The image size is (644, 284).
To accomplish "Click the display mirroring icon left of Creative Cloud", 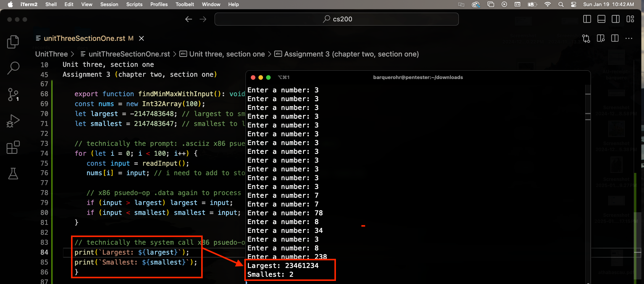I will tap(461, 5).
